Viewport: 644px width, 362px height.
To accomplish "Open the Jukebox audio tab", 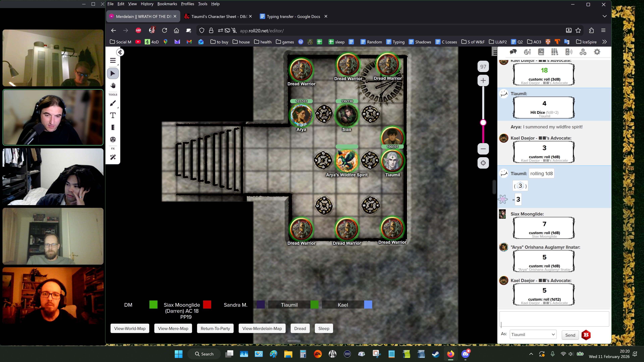I will (569, 52).
